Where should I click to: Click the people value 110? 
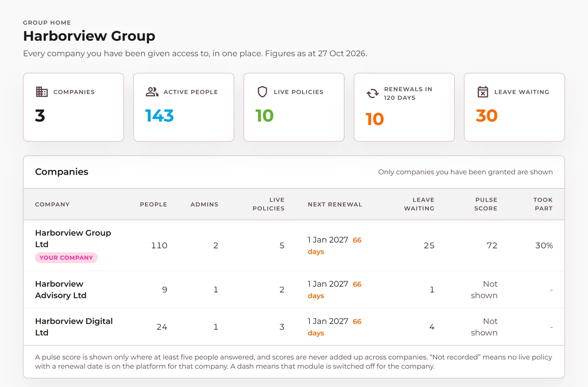click(x=159, y=246)
